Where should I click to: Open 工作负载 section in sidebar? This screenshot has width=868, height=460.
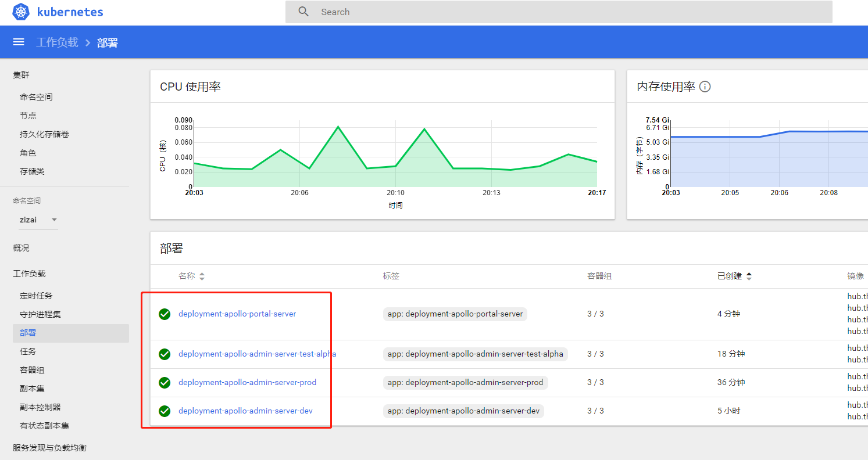[x=29, y=274]
